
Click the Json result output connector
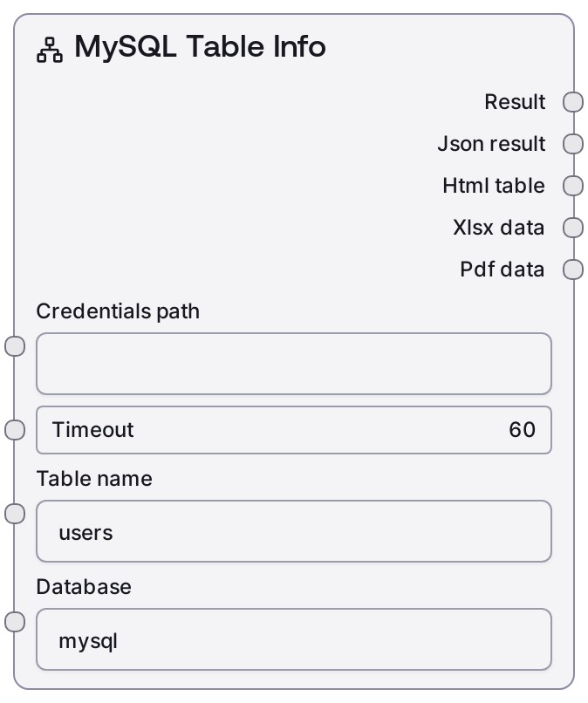click(572, 144)
